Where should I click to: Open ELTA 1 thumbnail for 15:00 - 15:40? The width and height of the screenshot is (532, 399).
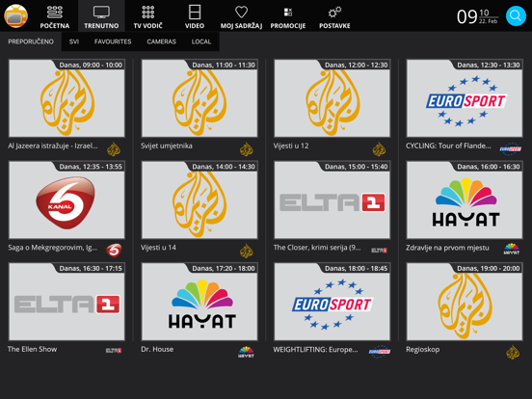tap(332, 200)
